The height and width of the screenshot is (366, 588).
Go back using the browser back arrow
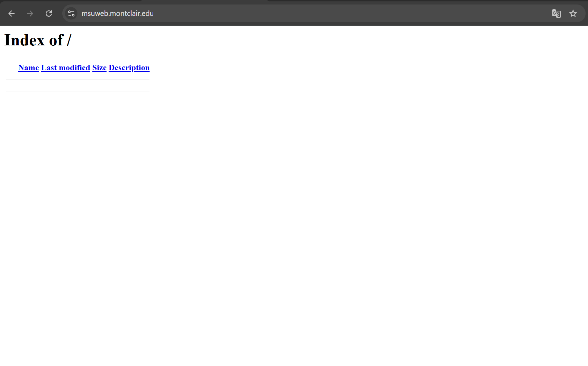pos(11,14)
